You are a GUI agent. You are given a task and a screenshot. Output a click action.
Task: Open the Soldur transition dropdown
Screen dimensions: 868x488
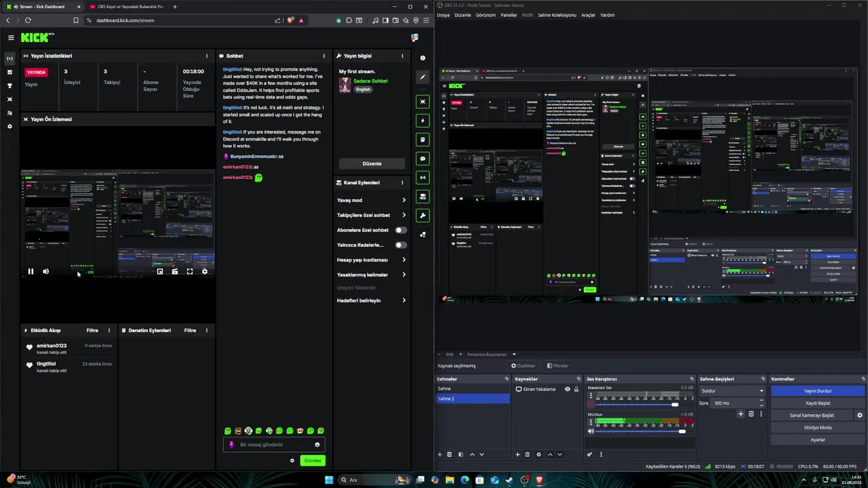click(x=732, y=390)
